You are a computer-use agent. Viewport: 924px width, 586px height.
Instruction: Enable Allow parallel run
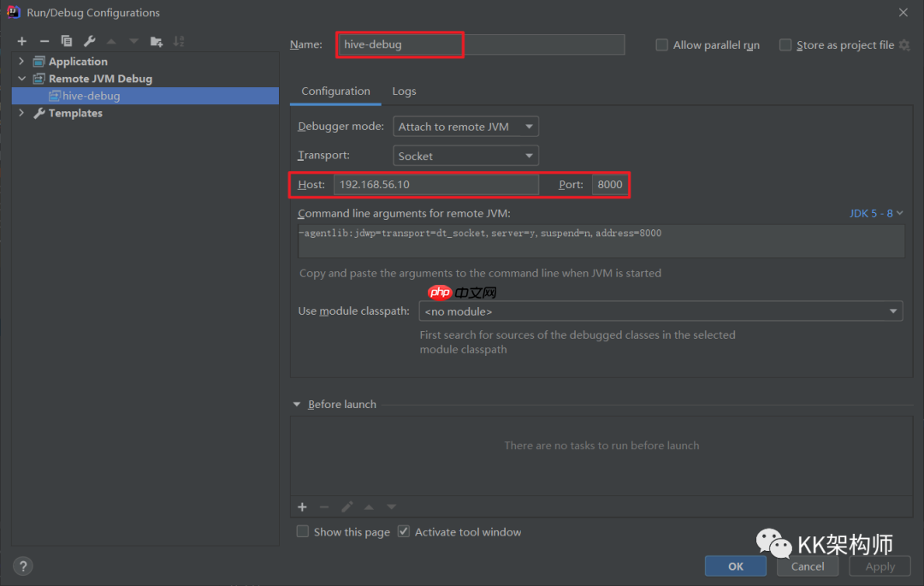click(662, 45)
